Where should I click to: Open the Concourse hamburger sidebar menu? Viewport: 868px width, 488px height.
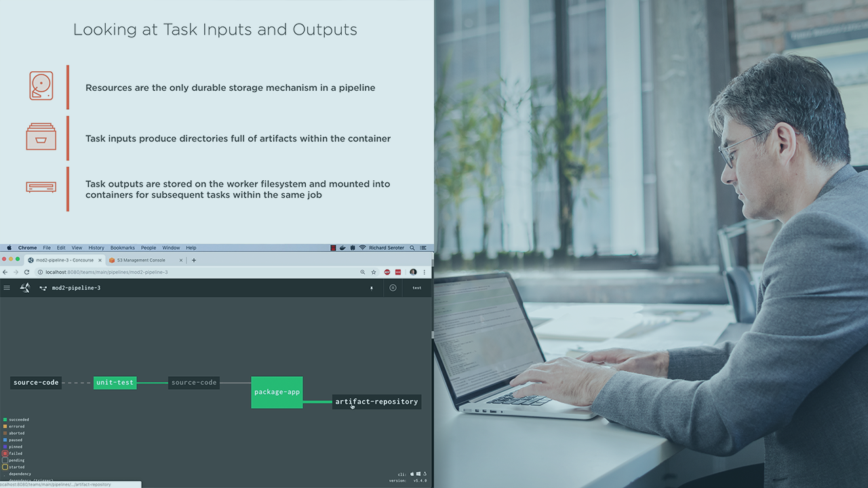[7, 288]
